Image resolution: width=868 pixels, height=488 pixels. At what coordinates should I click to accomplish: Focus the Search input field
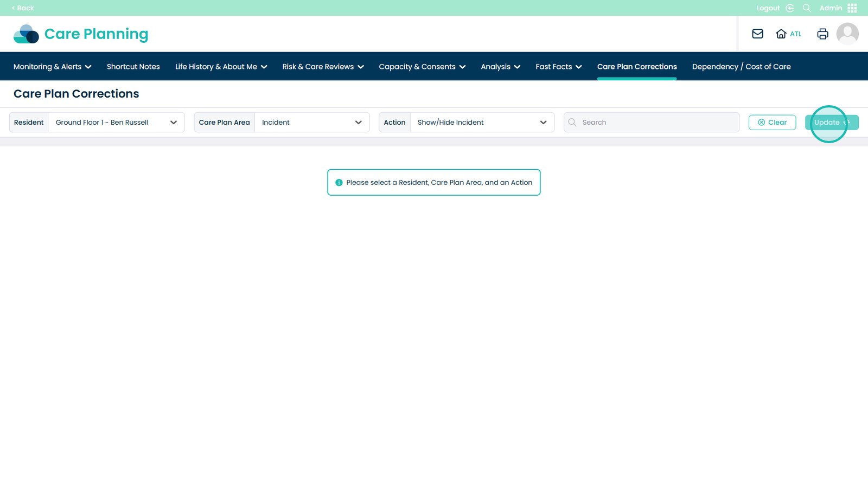coord(656,123)
